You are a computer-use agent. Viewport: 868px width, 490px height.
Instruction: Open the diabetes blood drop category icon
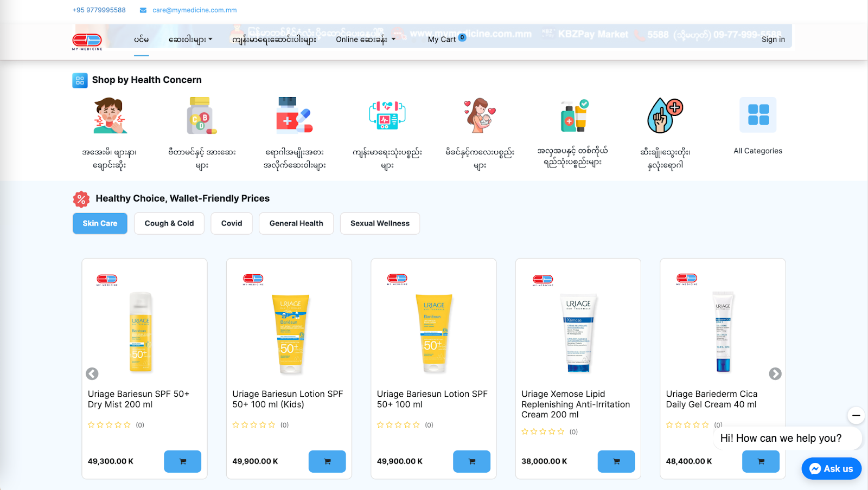(x=665, y=115)
